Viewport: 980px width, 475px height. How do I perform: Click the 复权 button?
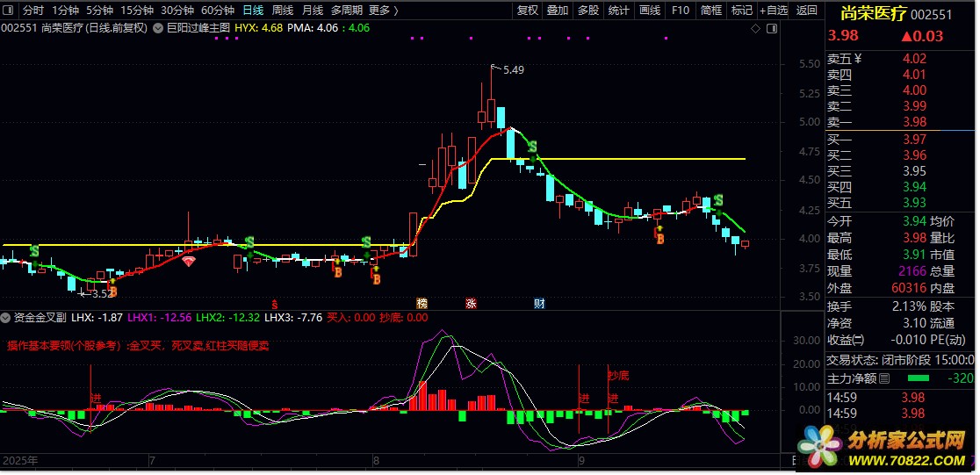(528, 10)
